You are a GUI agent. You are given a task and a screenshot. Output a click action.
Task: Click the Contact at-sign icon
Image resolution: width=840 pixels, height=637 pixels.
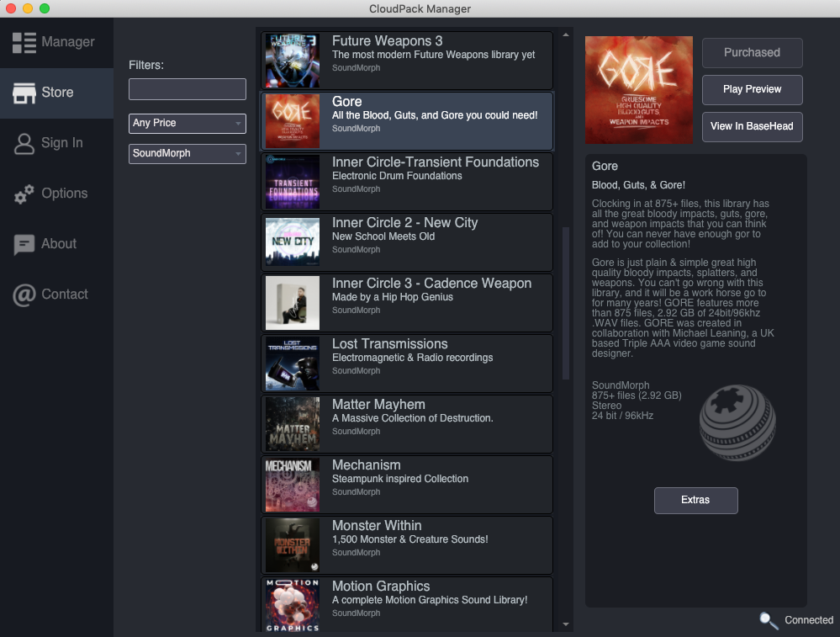(x=24, y=295)
